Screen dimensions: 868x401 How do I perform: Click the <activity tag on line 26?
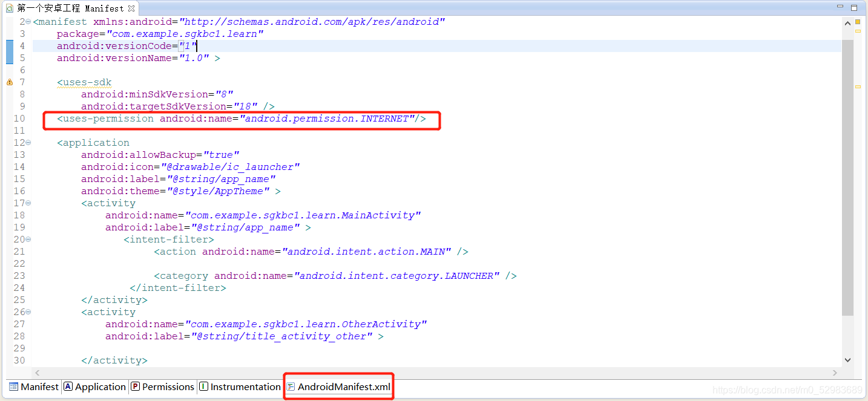[108, 312]
